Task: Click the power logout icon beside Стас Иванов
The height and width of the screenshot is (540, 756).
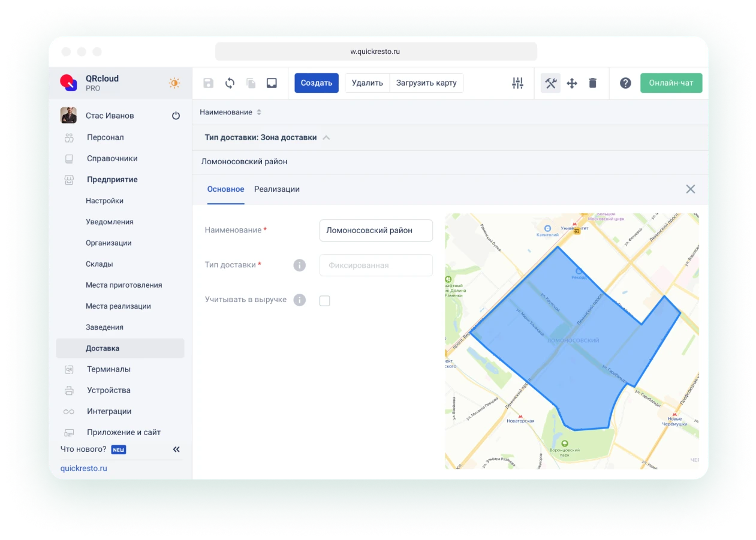Action: pos(176,116)
